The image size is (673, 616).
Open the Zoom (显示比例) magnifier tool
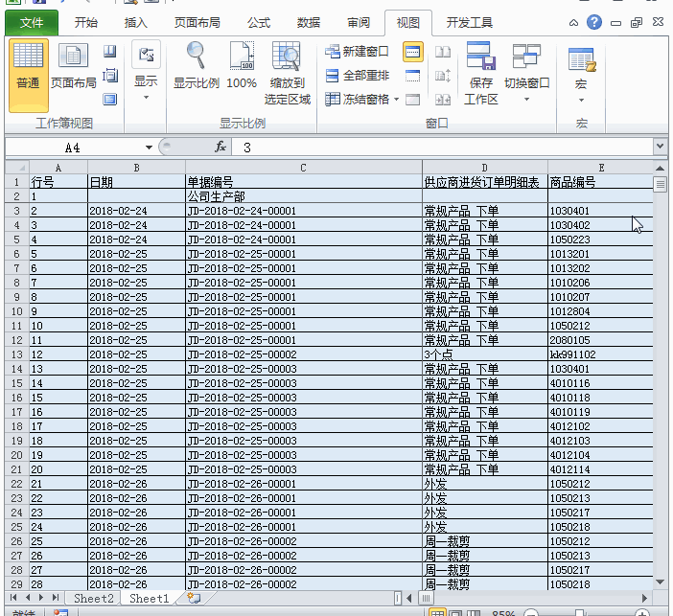click(197, 66)
